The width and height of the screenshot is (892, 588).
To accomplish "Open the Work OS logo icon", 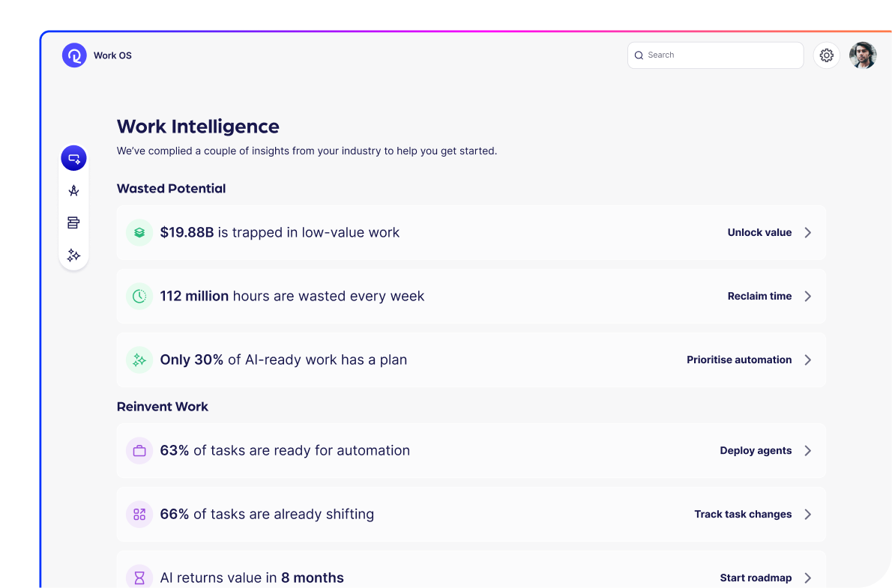I will pos(73,55).
